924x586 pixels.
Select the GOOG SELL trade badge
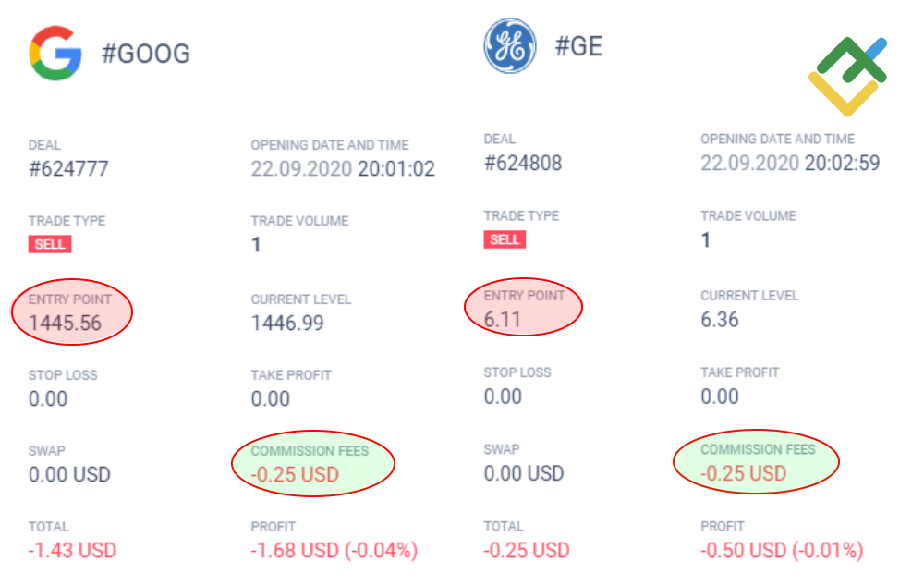click(50, 245)
